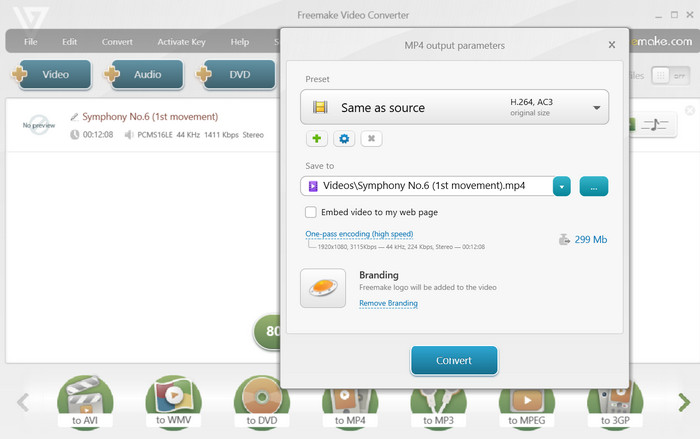
Task: Click the No preview thumbnail
Action: pos(39,125)
